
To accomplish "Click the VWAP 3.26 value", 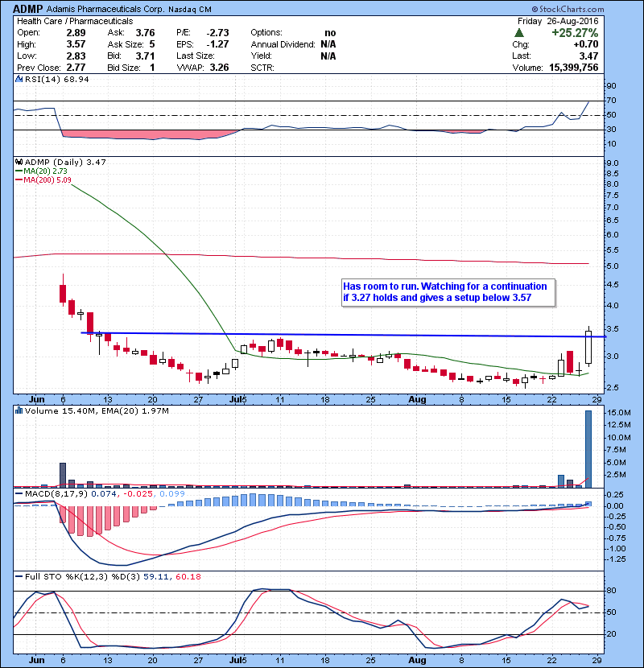I will coord(219,68).
